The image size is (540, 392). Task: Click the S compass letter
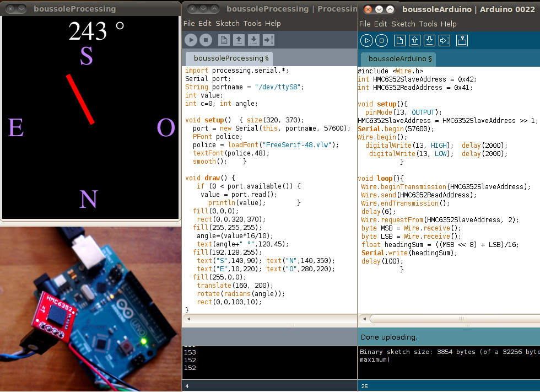(x=87, y=56)
